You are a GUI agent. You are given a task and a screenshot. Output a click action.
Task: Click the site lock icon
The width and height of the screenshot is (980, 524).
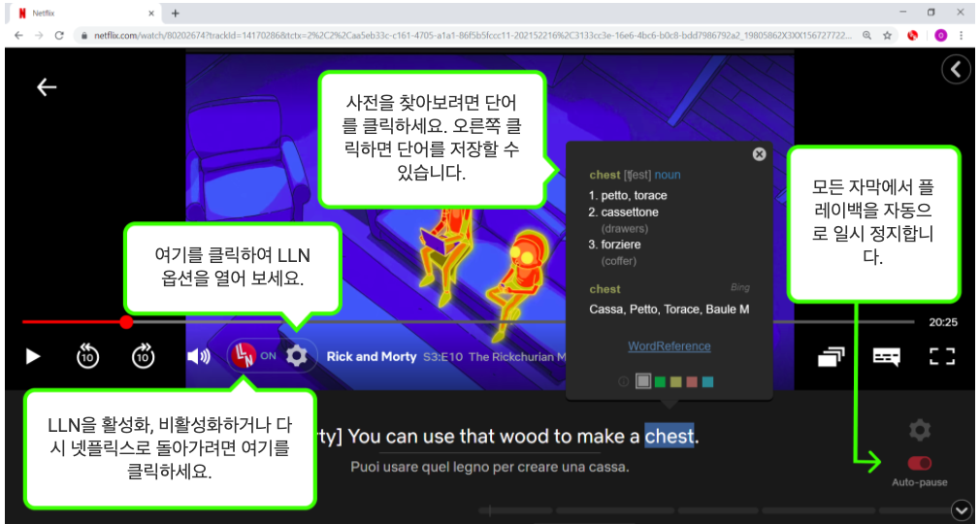(x=83, y=36)
